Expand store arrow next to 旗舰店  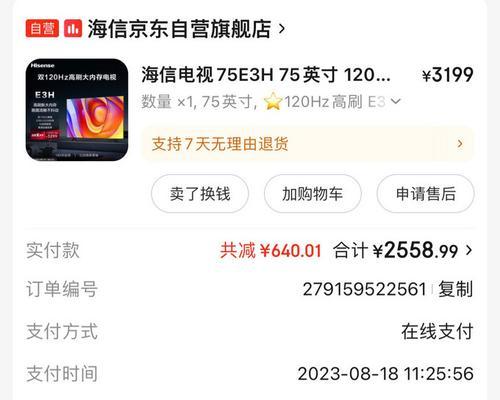pyautogui.click(x=282, y=29)
